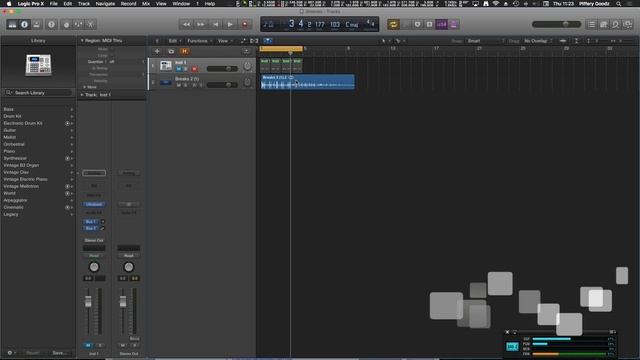Open List Editors button
640x360 pixels.
(592, 24)
